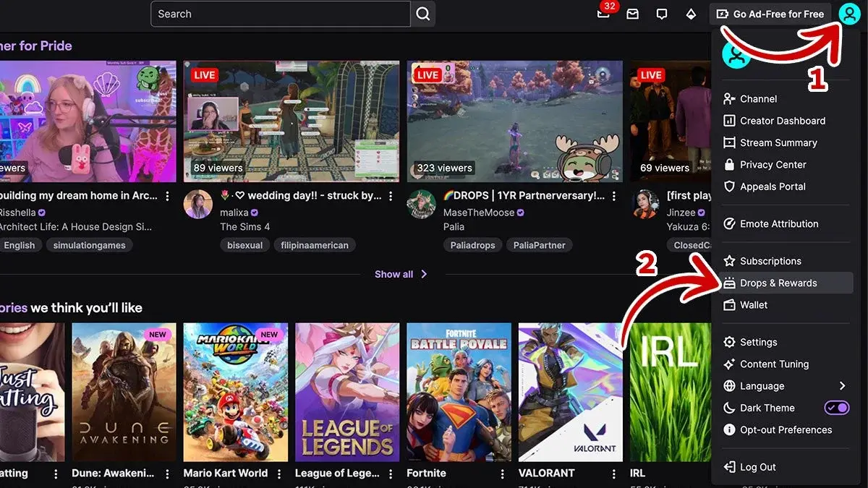Open options menu for malixa's wedding day stream

coord(391,196)
